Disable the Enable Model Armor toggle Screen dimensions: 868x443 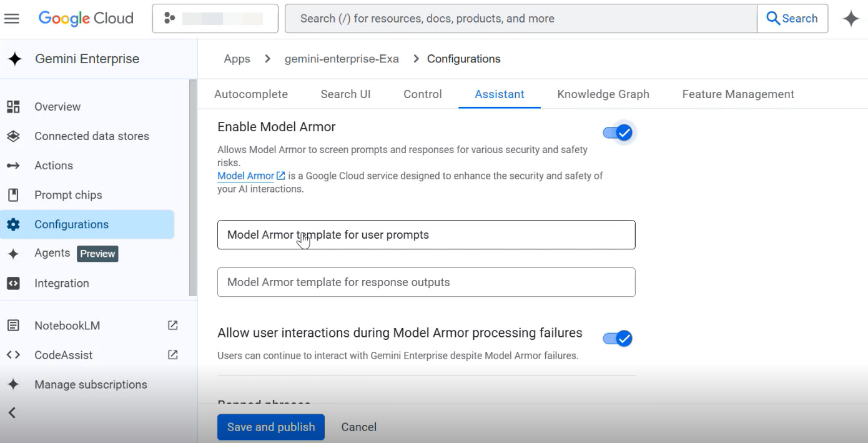pos(618,132)
